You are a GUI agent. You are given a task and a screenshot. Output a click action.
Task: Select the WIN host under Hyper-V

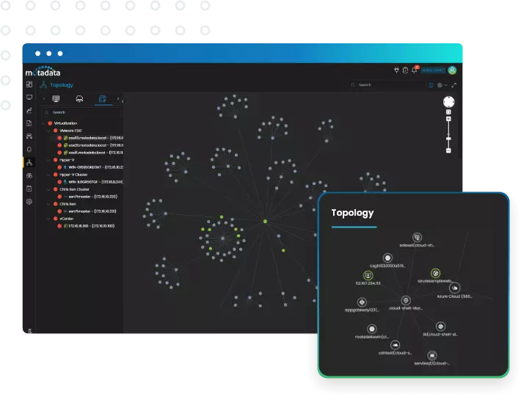point(90,167)
